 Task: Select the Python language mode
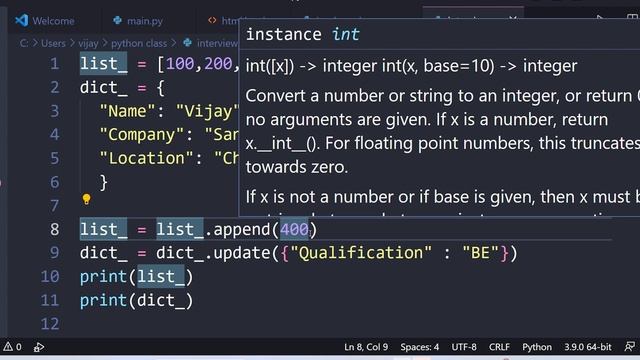(537, 347)
